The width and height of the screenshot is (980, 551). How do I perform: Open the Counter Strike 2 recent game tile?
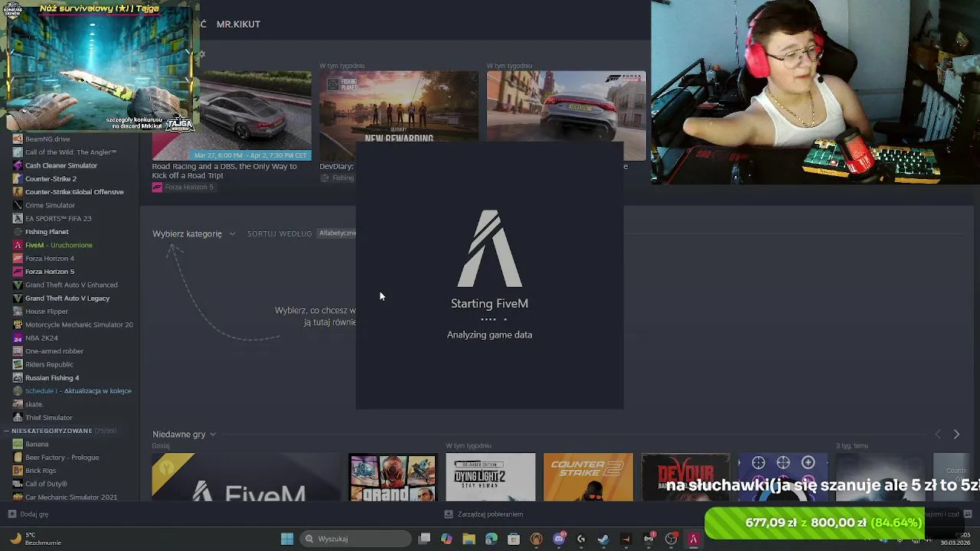point(588,478)
